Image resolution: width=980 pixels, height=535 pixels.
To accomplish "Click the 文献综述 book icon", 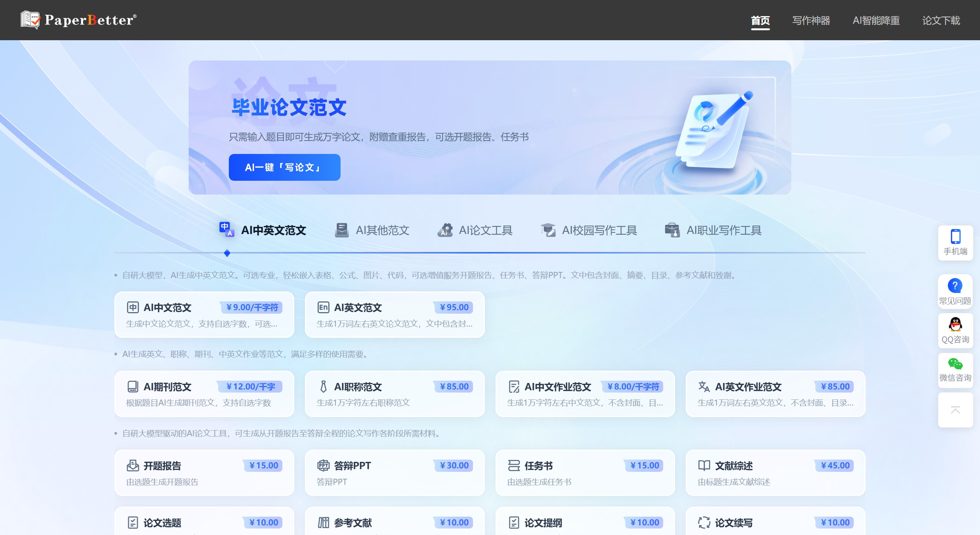I will pos(704,466).
